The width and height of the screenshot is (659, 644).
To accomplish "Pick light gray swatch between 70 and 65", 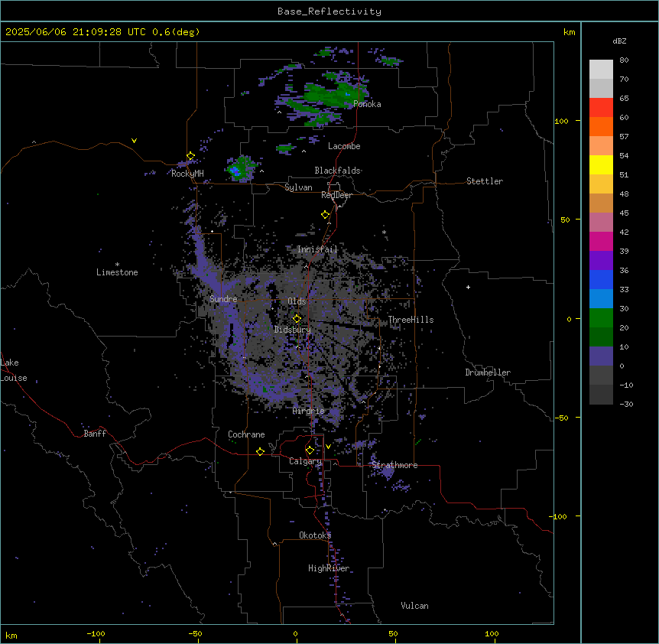I will coord(601,88).
